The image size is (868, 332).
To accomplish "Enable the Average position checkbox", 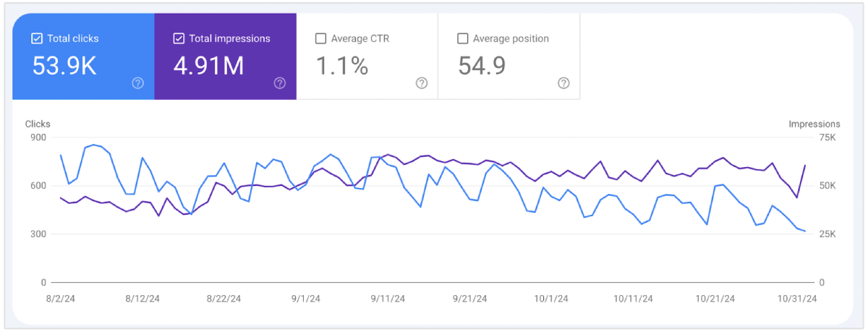I will point(463,39).
